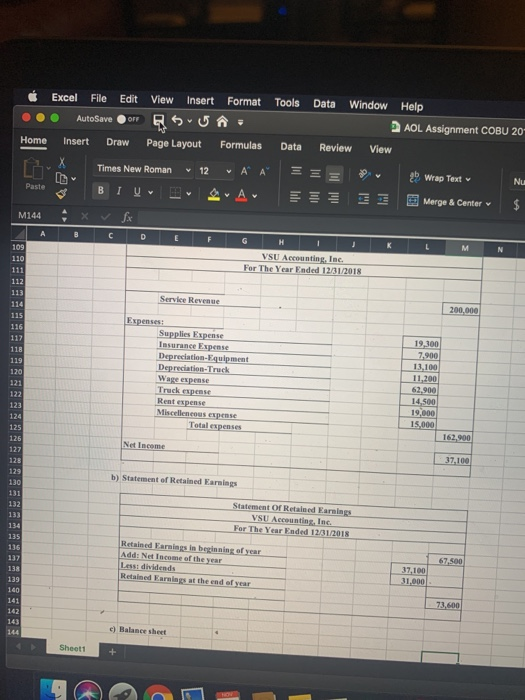Viewport: 525px width, 700px height.
Task: Open Finder from the Dock
Action: (53, 690)
